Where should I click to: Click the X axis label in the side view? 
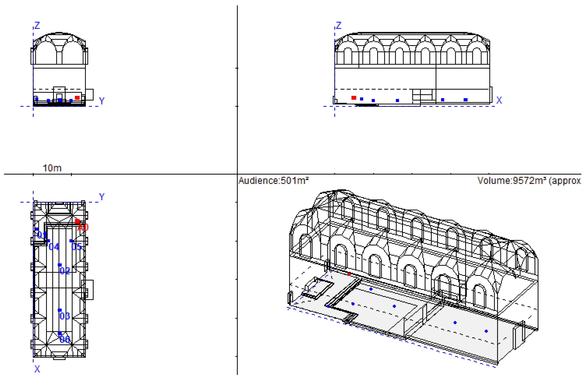pos(499,100)
